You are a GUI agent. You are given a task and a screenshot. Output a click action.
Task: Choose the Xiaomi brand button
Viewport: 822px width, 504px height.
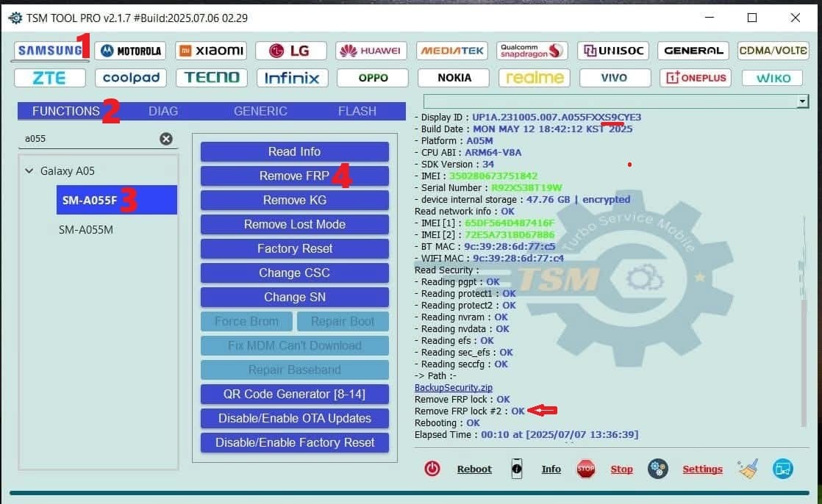point(211,51)
